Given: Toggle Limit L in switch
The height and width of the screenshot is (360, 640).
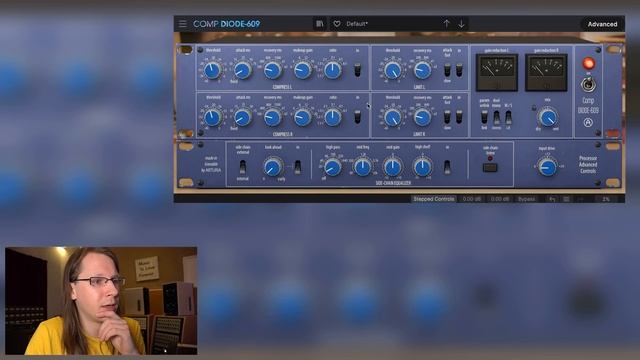Looking at the screenshot, I should (x=460, y=70).
